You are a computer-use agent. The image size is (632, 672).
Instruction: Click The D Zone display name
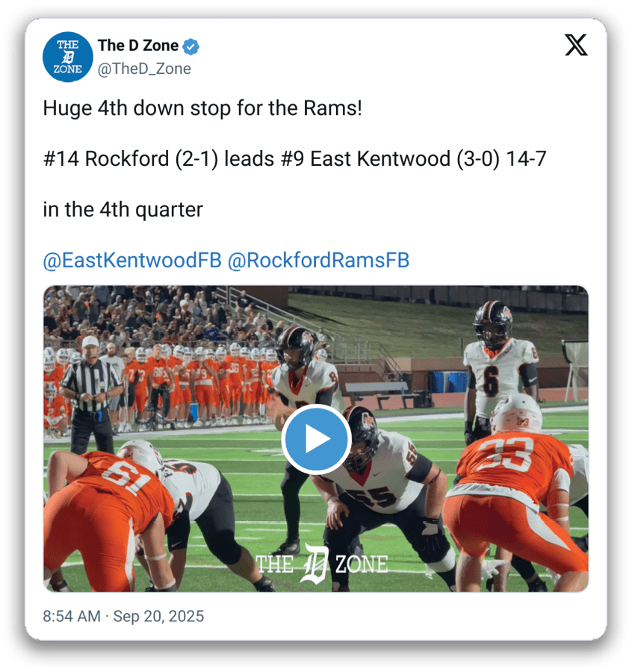[x=138, y=46]
